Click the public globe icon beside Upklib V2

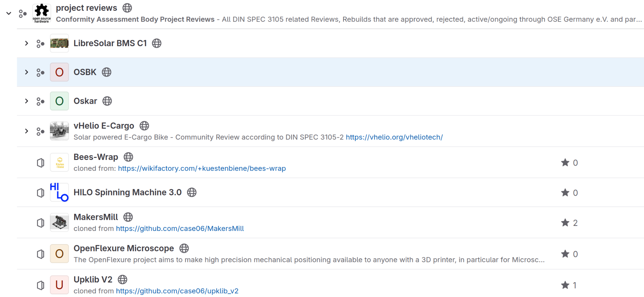(x=123, y=279)
